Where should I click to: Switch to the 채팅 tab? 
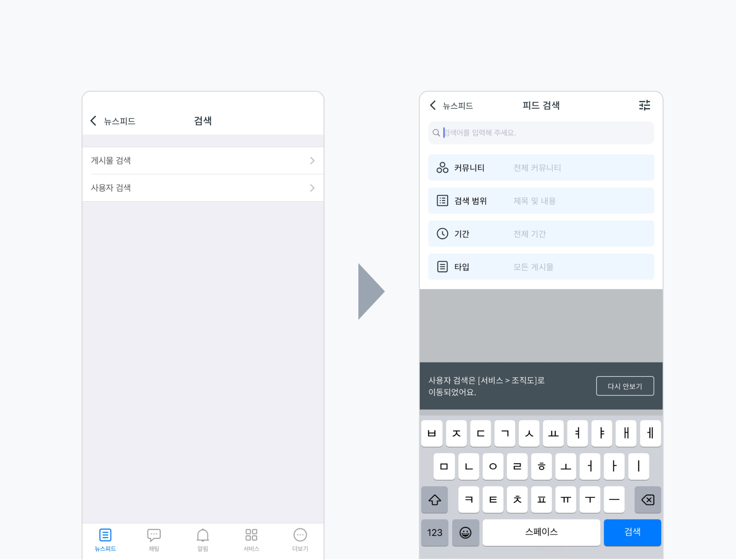tap(154, 540)
